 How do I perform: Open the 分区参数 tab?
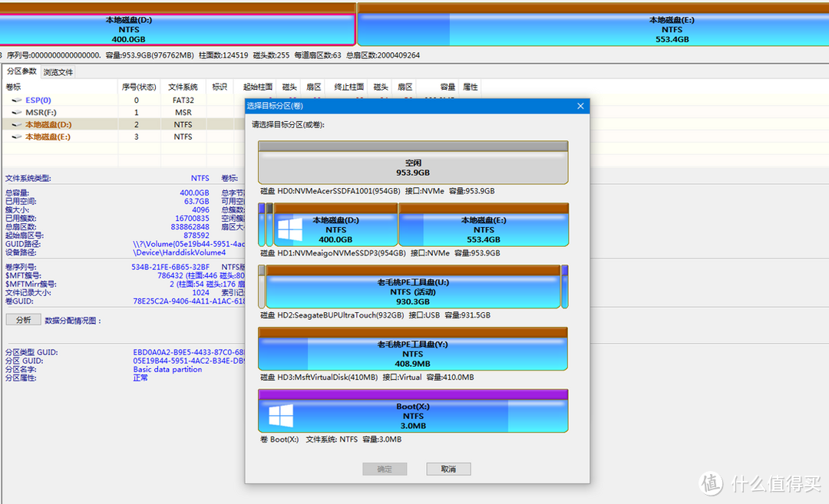point(21,72)
